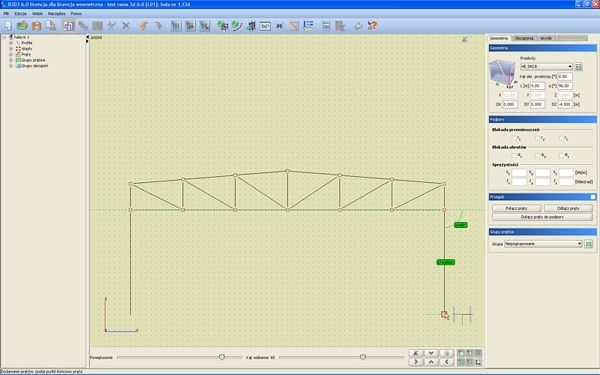Screen dimensions: 600x375
Task: Click the view down-arrow navigation button
Action: pyautogui.click(x=431, y=353)
